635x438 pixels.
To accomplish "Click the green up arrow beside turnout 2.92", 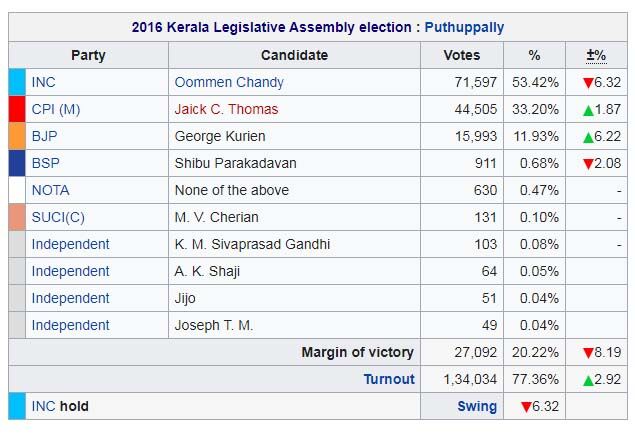I will pyautogui.click(x=589, y=380).
